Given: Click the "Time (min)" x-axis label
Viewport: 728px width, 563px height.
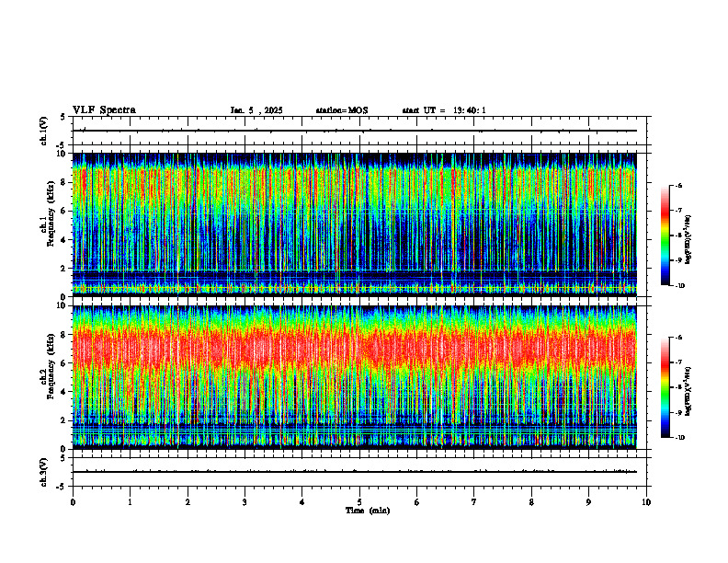Looking at the screenshot, I should [368, 511].
